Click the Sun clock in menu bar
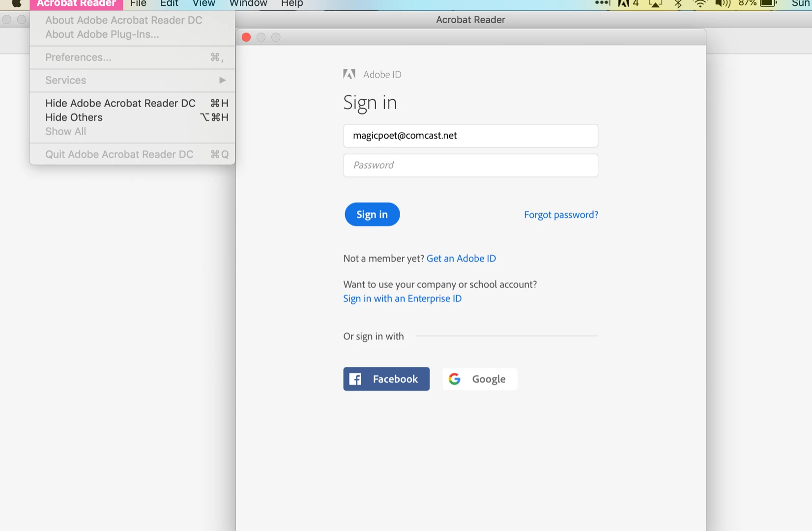Image resolution: width=812 pixels, height=531 pixels. tap(801, 3)
